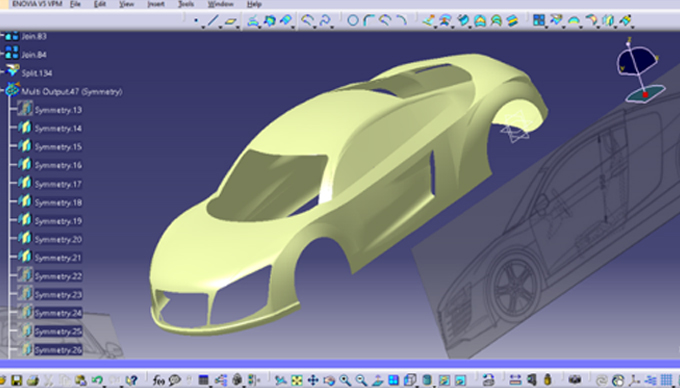The width and height of the screenshot is (680, 388).
Task: Select the Plane creation tool
Action: 230,20
